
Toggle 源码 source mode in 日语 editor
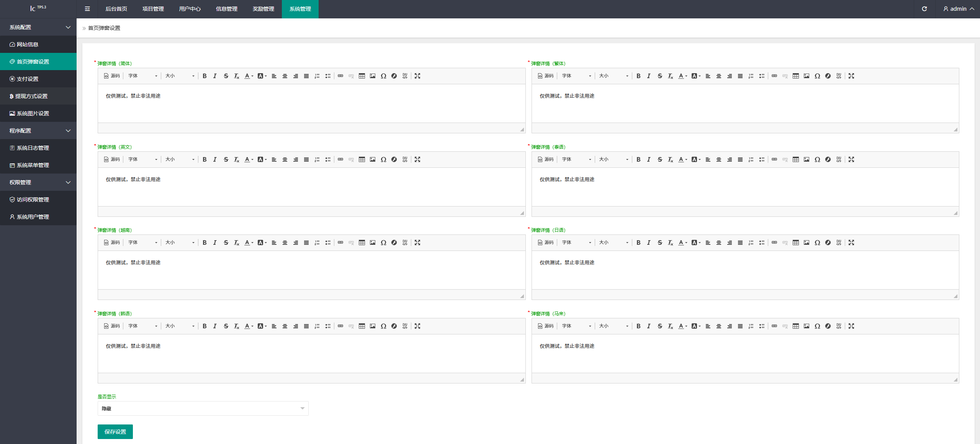546,242
